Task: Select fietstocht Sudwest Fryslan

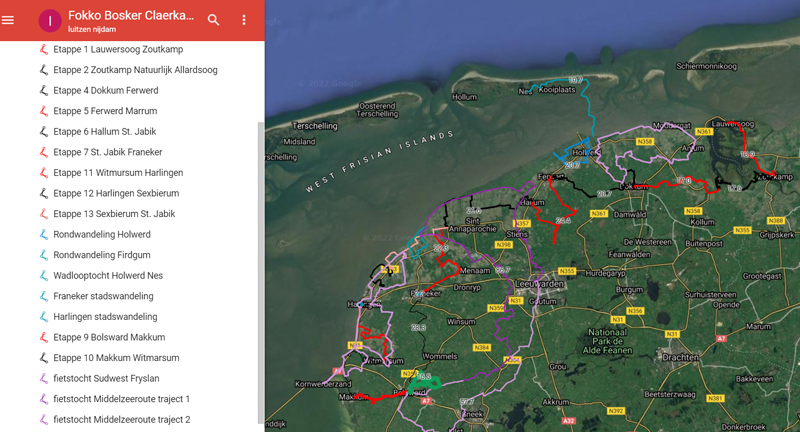Action: pos(106,378)
